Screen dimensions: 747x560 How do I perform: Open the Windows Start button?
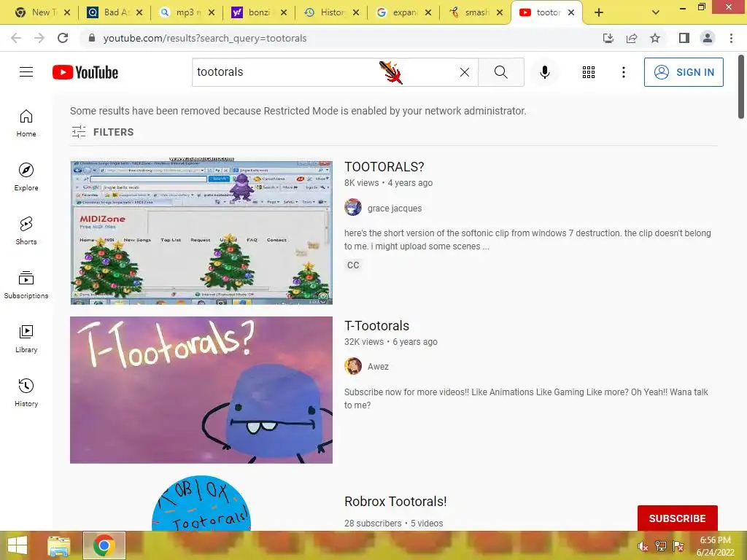[18, 545]
